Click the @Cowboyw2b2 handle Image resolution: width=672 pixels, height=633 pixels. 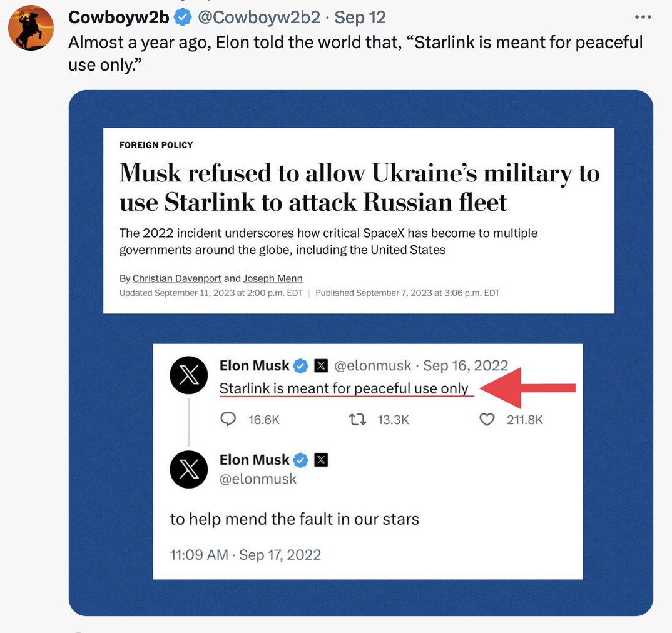coord(259,18)
